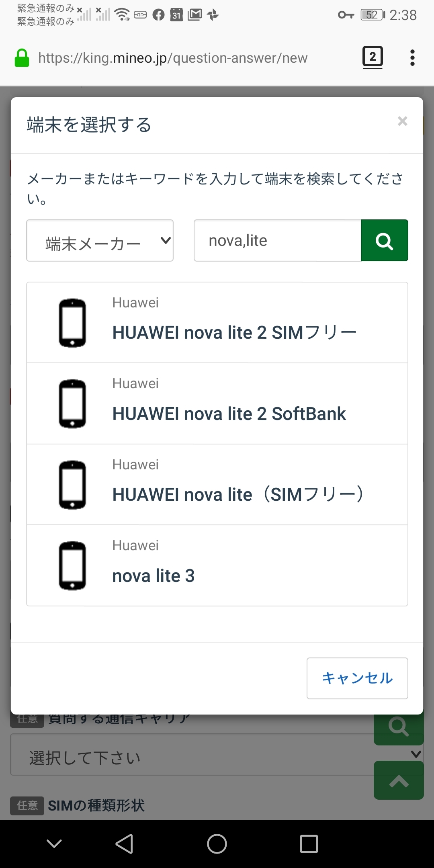Expand the 選択して下さい carrier dropdown
This screenshot has width=434, height=868.
(193, 757)
